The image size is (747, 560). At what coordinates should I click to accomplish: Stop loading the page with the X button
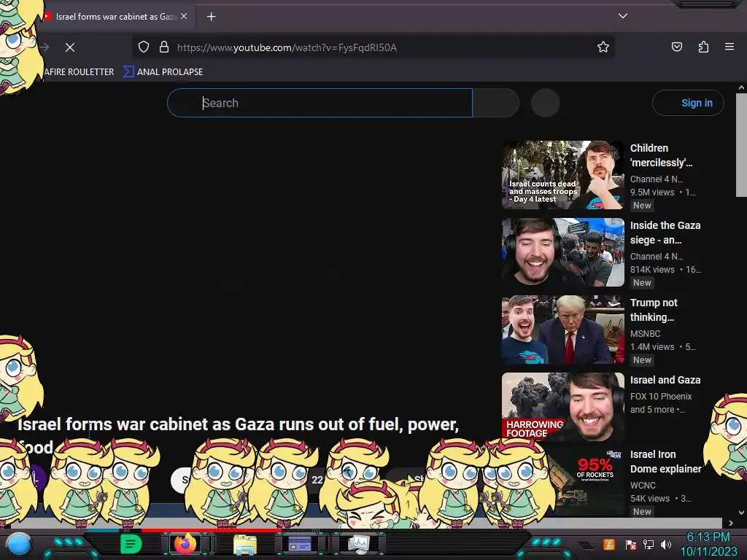pos(70,47)
